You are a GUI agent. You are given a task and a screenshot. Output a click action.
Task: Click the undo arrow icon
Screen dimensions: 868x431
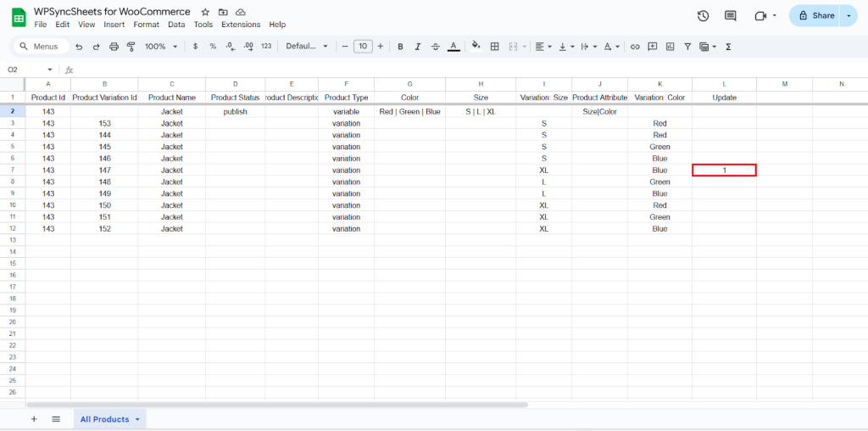[x=79, y=47]
